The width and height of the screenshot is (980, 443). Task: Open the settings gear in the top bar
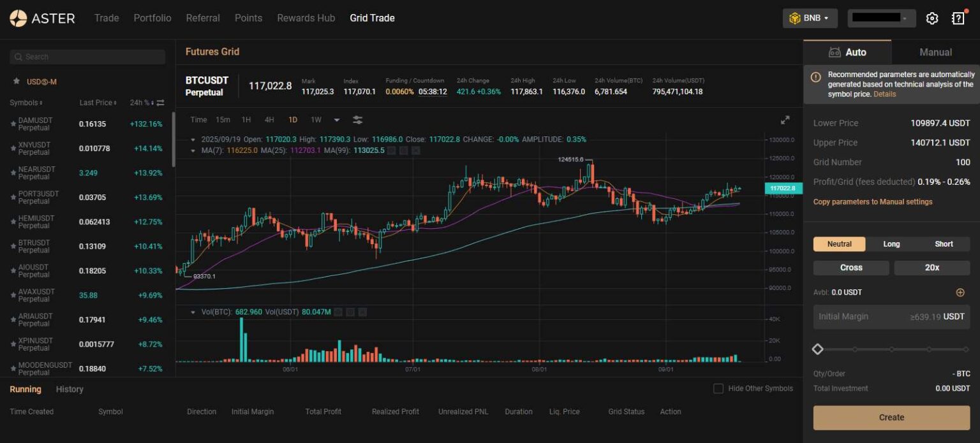pos(932,18)
